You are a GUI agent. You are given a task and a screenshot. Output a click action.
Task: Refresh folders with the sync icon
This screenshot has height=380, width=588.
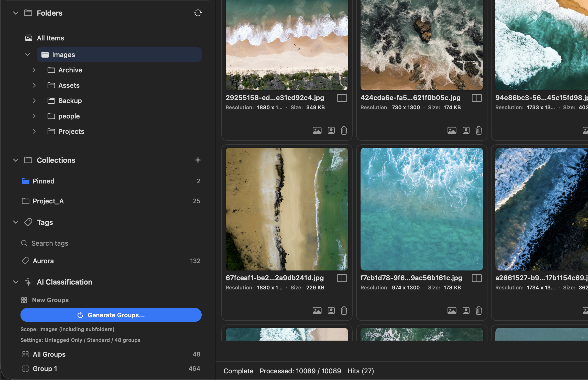[198, 13]
